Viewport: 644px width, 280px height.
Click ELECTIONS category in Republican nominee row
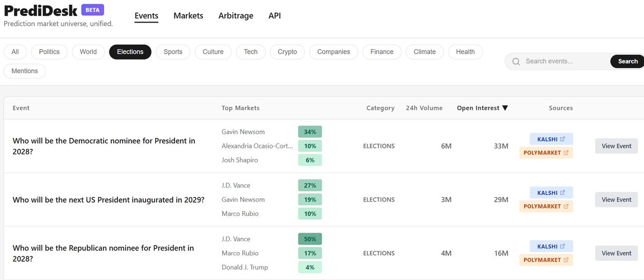click(379, 253)
